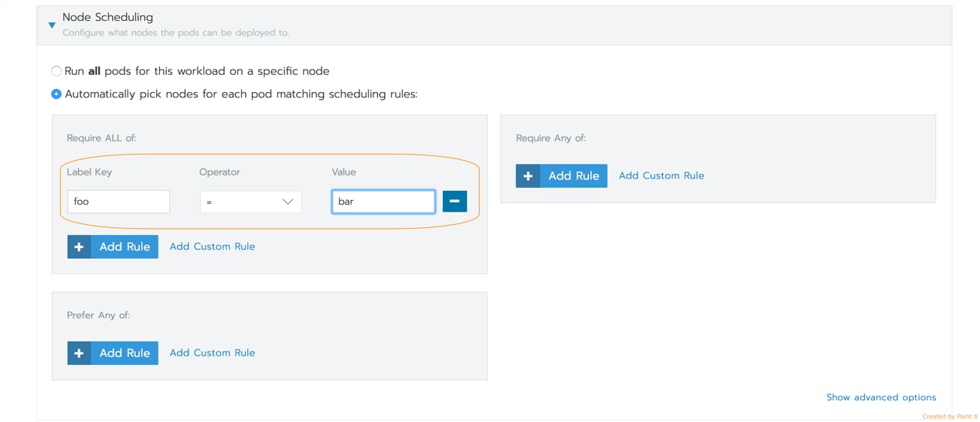Click the Label Key field containing foo
Screen dimensions: 980x422
(x=118, y=202)
